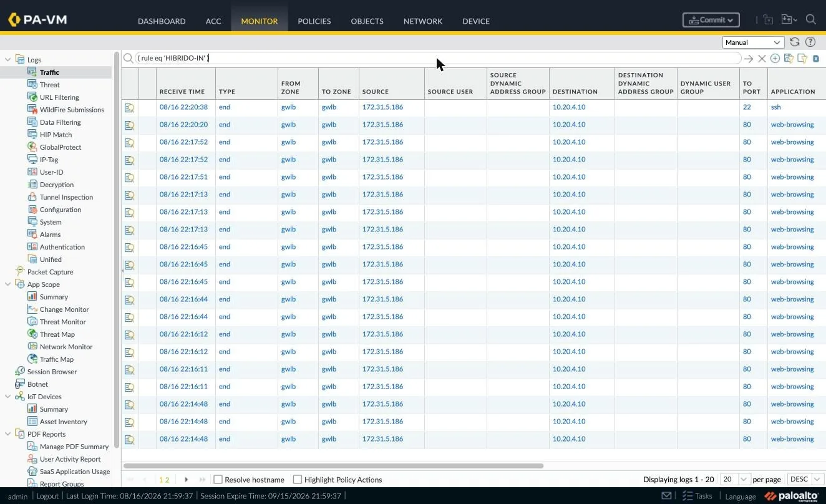Click the config lock icon

click(768, 20)
